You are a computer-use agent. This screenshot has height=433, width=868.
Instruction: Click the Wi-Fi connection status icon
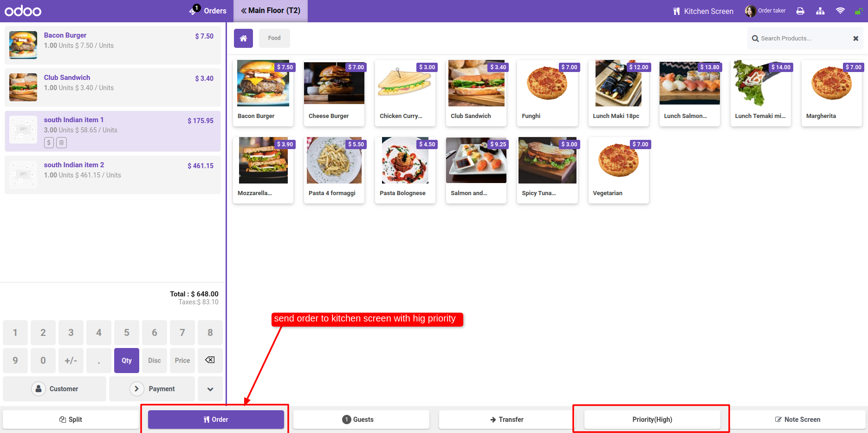tap(840, 11)
